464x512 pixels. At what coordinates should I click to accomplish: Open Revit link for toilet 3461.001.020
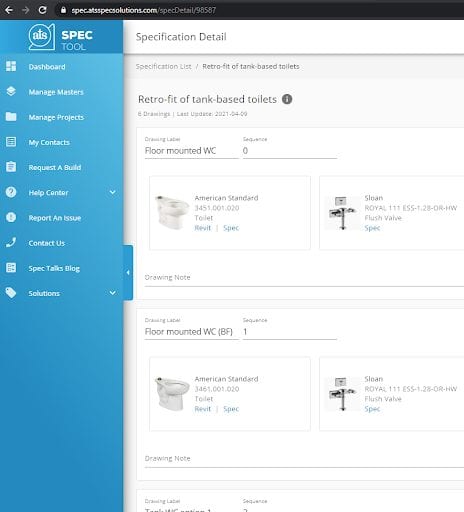pyautogui.click(x=203, y=409)
